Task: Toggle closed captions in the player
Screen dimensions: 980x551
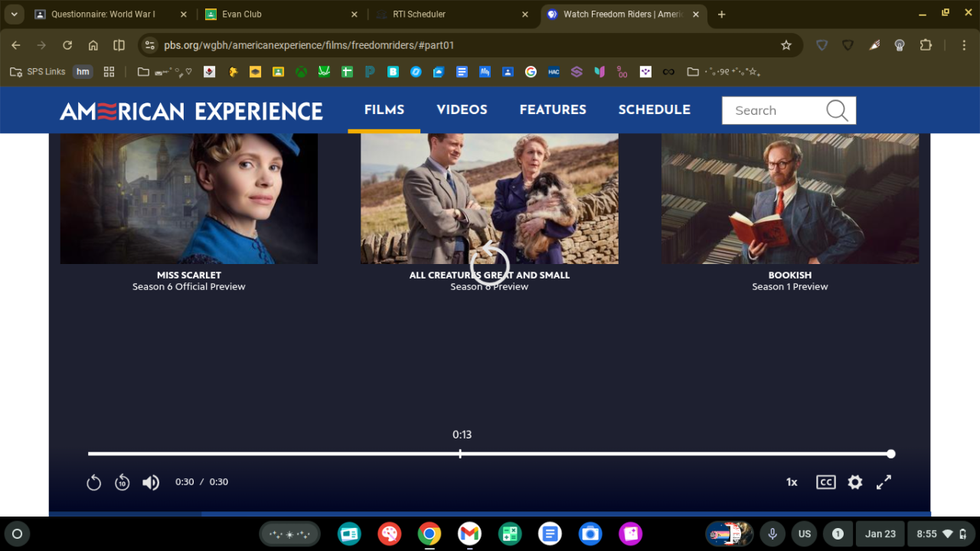Action: click(825, 482)
